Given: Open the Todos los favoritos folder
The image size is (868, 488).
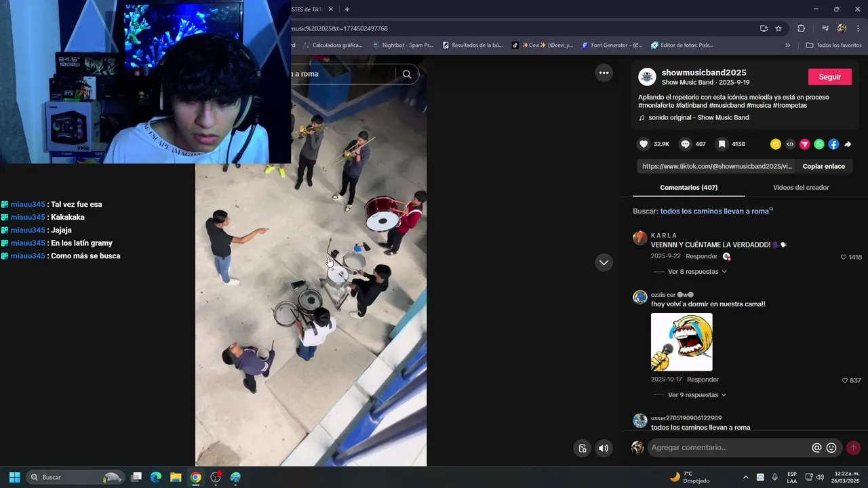Looking at the screenshot, I should (833, 45).
